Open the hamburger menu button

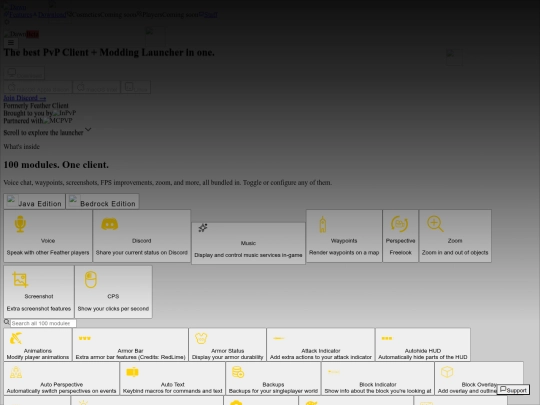[x=11, y=43]
